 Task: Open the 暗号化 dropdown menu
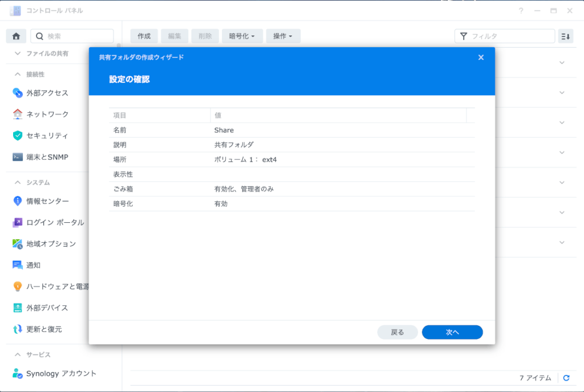pyautogui.click(x=242, y=36)
